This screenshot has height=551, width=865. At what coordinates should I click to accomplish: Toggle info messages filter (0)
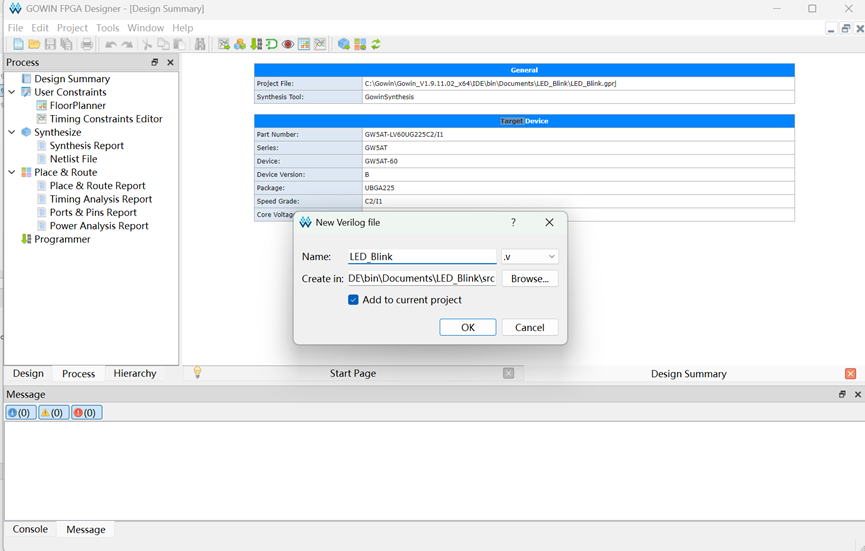point(20,413)
